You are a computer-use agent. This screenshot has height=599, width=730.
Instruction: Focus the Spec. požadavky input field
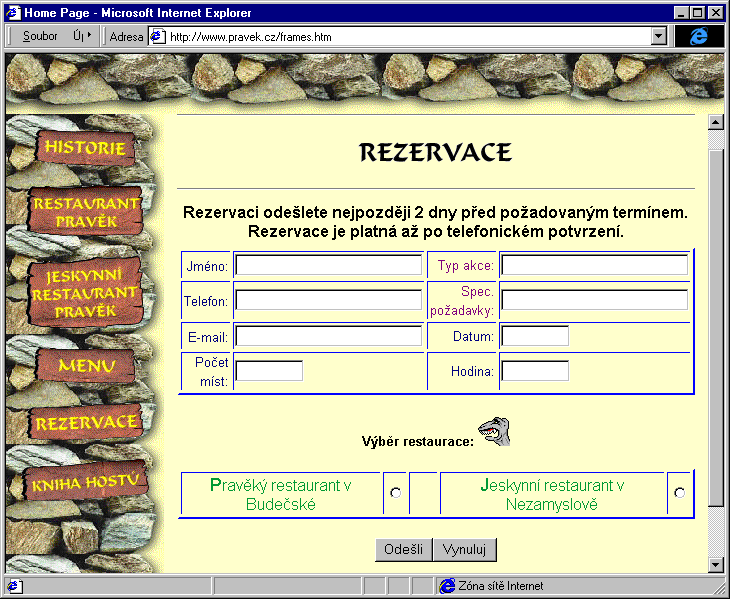click(595, 300)
